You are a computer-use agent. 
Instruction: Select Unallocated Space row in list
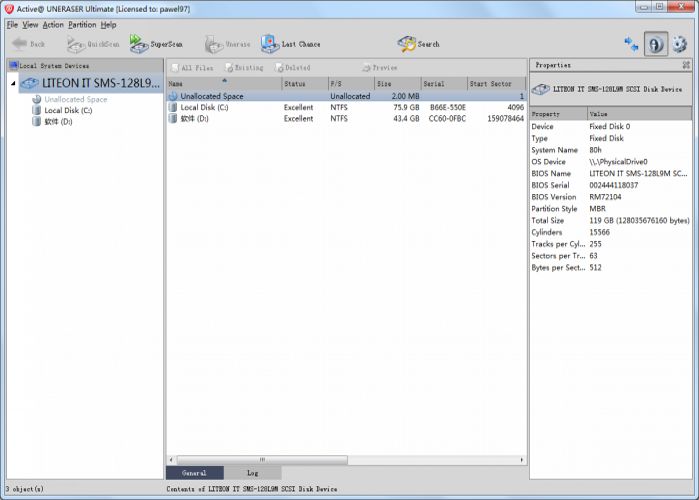point(346,96)
